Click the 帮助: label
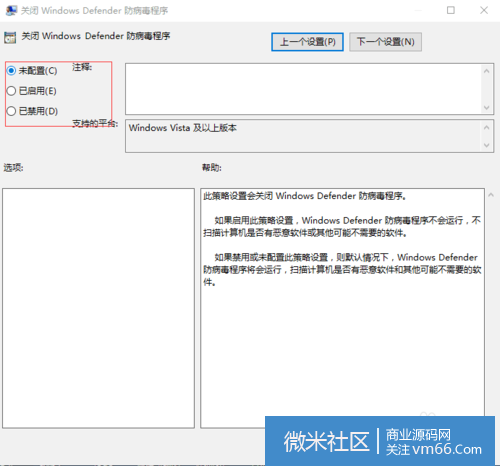500x466 pixels. [x=212, y=167]
